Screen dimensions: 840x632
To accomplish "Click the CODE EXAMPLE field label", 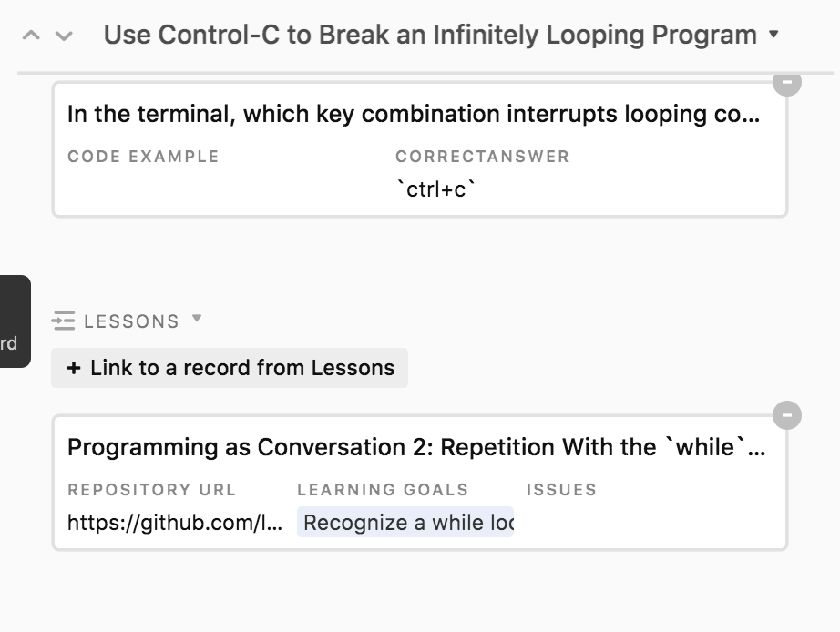I will (x=143, y=157).
